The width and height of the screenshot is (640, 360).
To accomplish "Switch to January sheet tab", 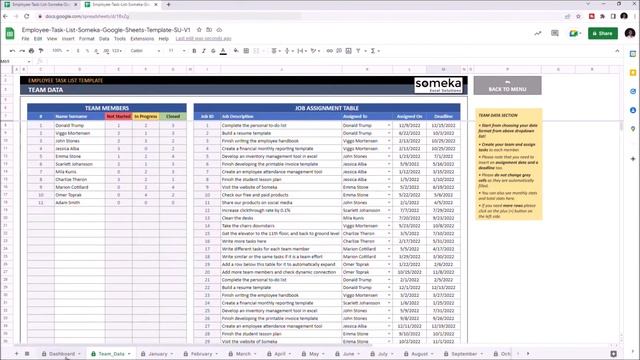I will click(x=158, y=353).
